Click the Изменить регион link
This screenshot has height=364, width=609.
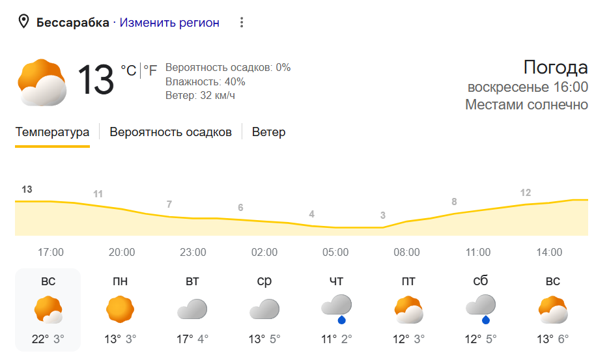point(169,23)
